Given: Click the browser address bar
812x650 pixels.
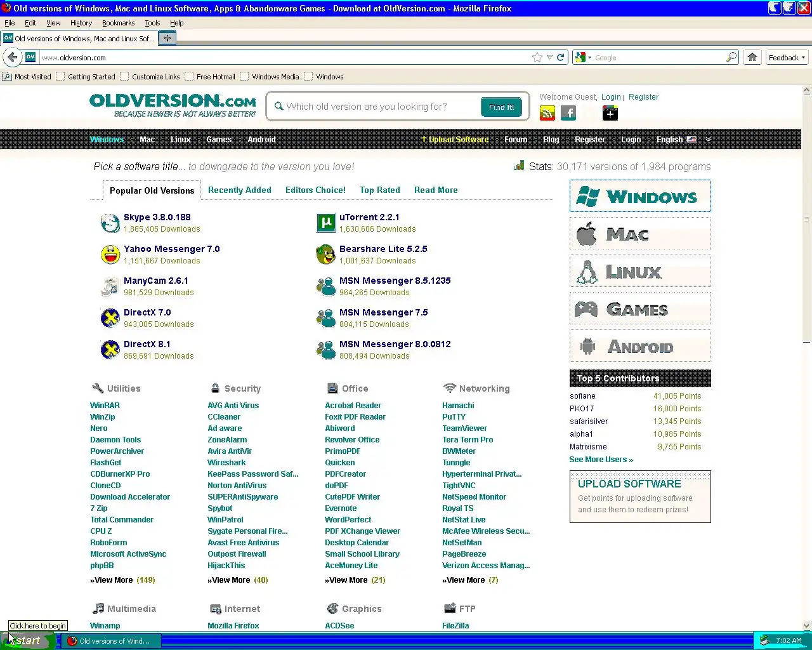Looking at the screenshot, I should (284, 57).
